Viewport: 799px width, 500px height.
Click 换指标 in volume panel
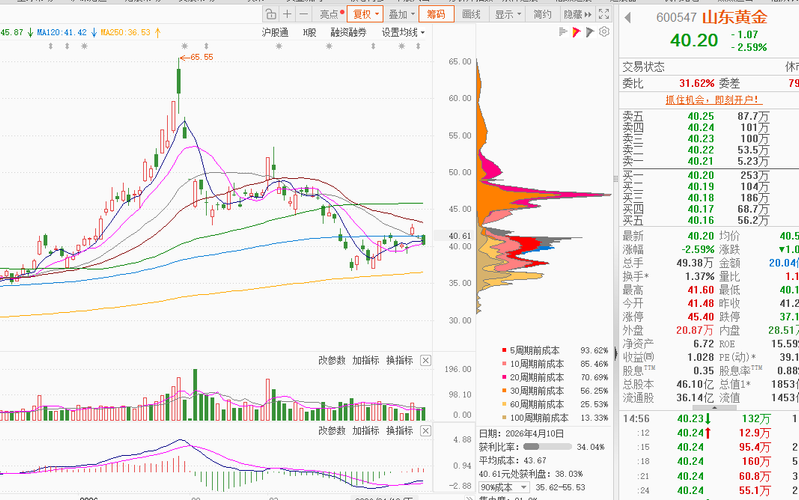pos(400,360)
